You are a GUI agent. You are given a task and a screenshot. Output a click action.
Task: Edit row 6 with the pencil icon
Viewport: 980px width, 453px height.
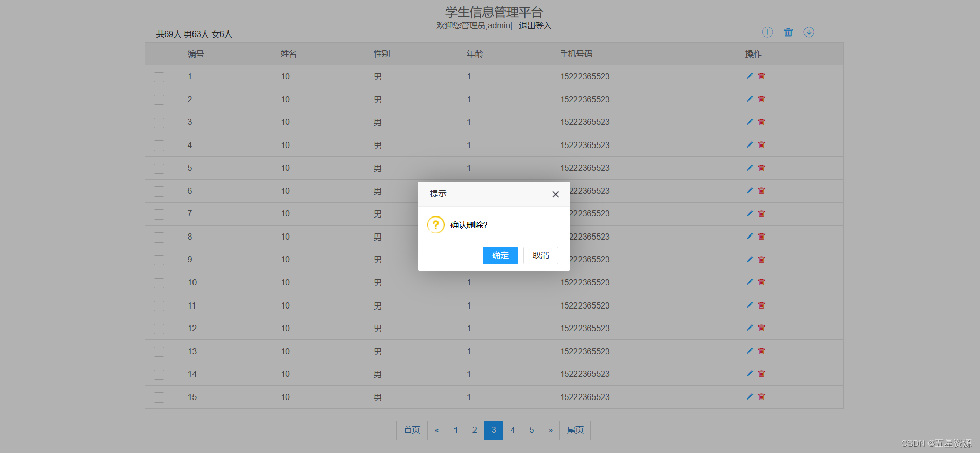[750, 190]
